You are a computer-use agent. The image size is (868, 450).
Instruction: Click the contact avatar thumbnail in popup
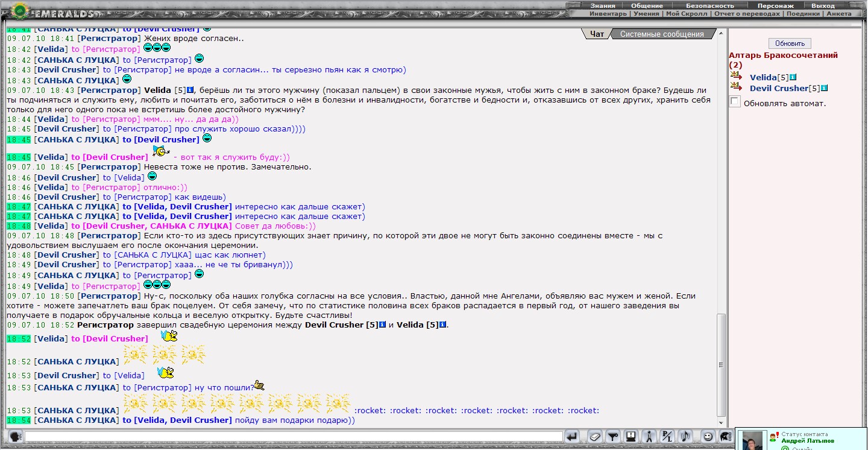pos(752,441)
